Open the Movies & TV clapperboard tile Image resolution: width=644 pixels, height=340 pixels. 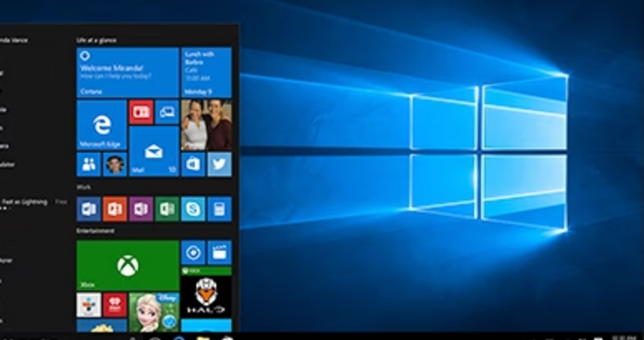point(219,252)
